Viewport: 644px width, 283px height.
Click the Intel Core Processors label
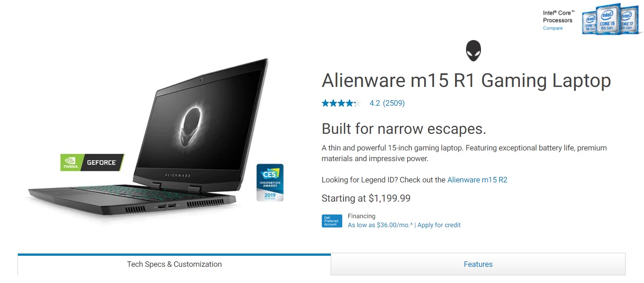tap(558, 17)
